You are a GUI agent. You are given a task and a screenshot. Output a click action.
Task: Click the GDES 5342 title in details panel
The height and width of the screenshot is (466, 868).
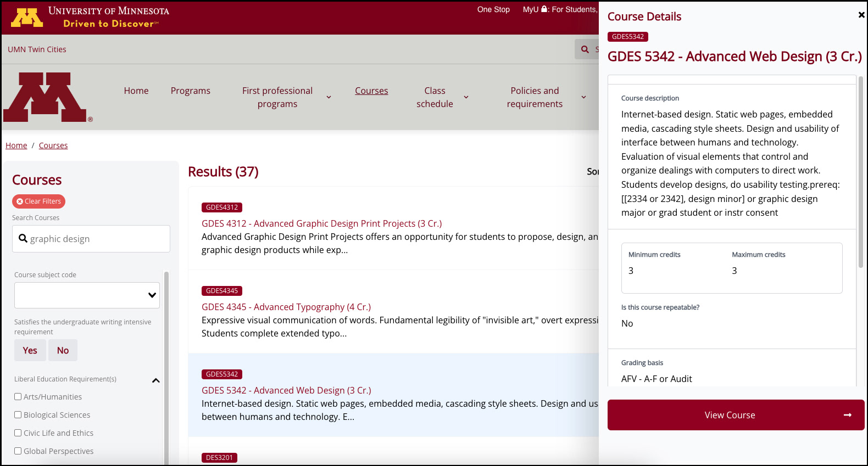coord(735,57)
